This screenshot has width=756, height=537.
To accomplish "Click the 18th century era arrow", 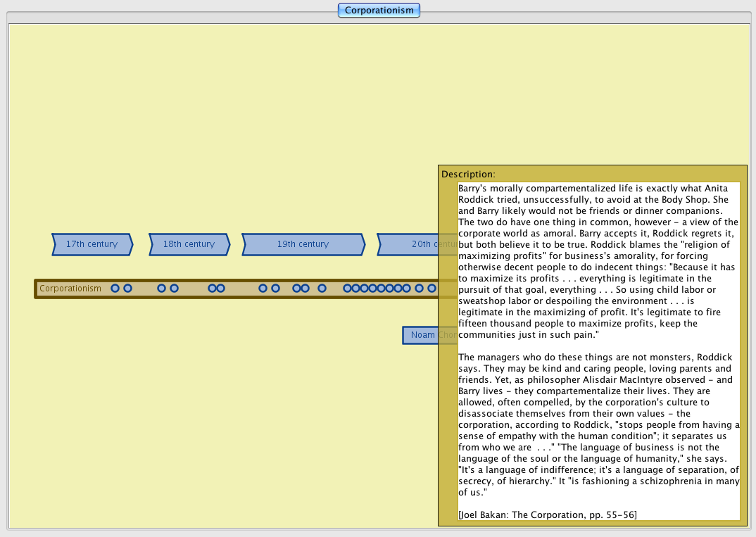I will click(x=189, y=244).
